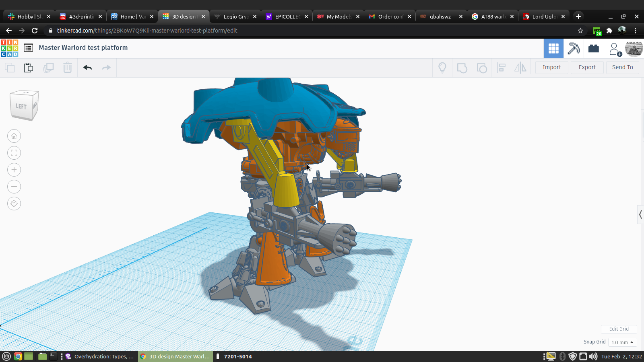Screen dimensions: 644x362
Task: Click the Fit all in view icon
Action: tap(14, 153)
